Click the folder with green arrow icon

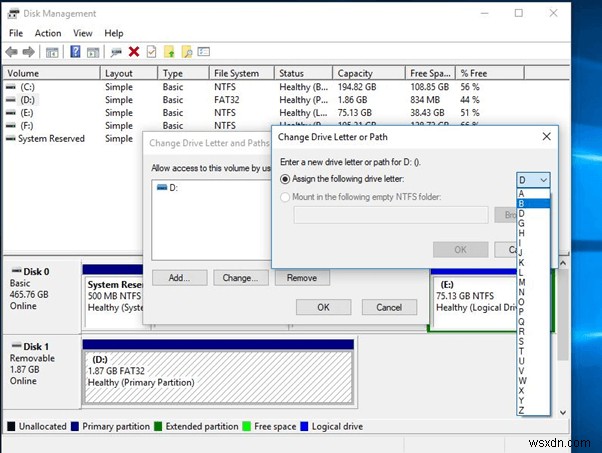pyautogui.click(x=169, y=51)
